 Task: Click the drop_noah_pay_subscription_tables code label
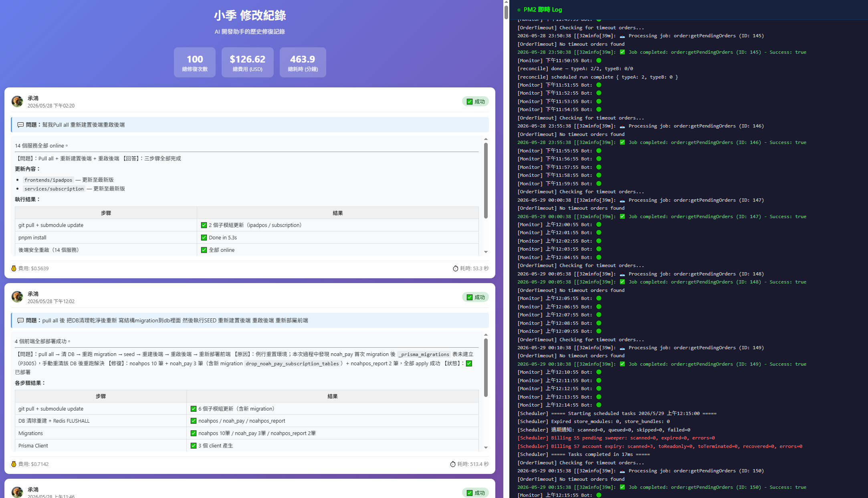tap(292, 364)
